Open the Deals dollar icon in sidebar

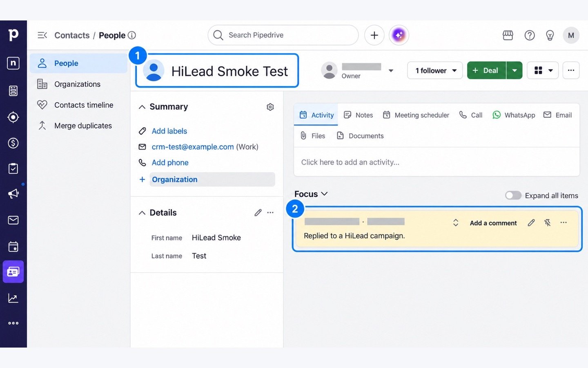(13, 143)
